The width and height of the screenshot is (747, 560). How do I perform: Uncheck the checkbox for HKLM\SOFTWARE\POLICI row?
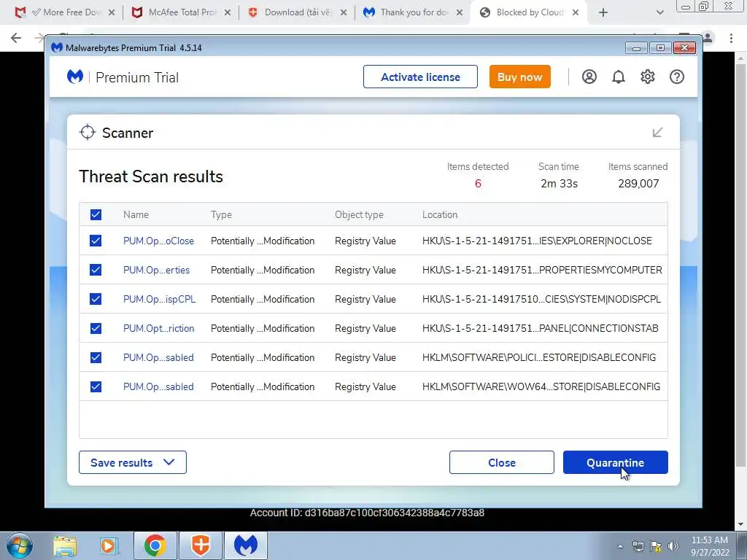point(96,357)
